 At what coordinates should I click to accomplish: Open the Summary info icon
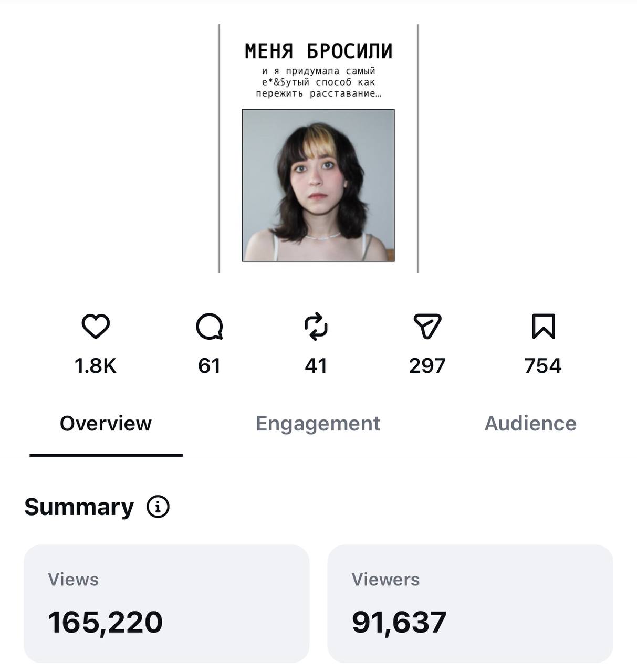(158, 507)
